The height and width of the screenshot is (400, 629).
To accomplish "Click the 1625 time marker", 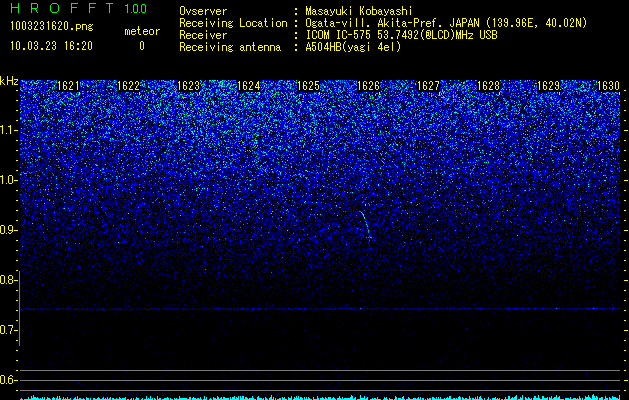I will coord(308,86).
